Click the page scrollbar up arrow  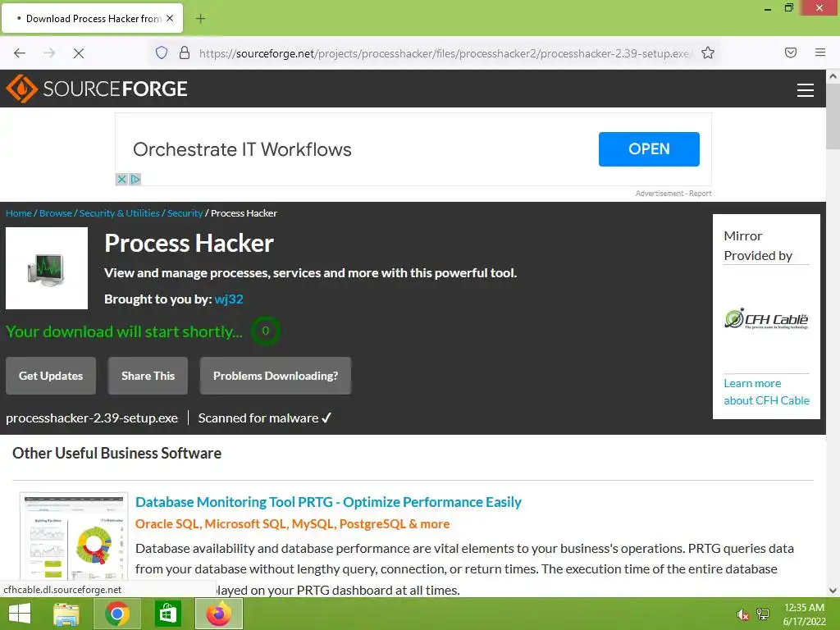point(833,76)
